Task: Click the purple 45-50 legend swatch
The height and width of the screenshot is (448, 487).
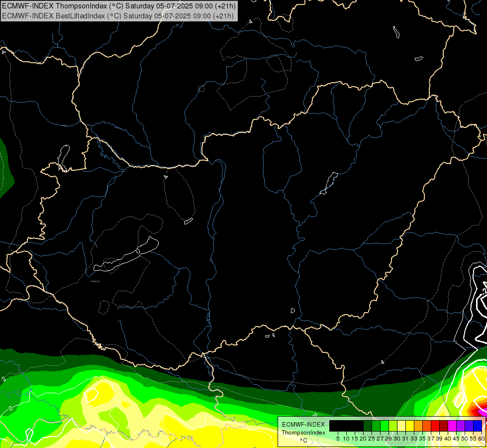Action: (461, 426)
